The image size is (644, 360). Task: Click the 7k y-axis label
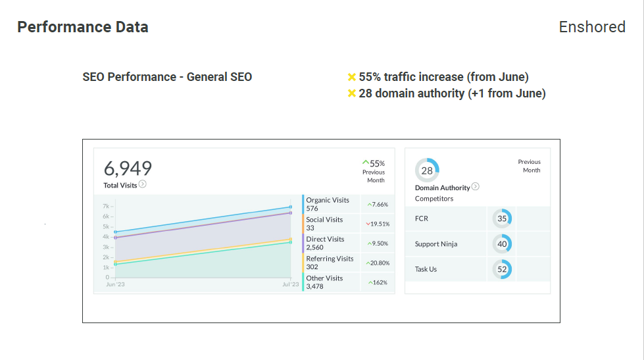point(106,206)
